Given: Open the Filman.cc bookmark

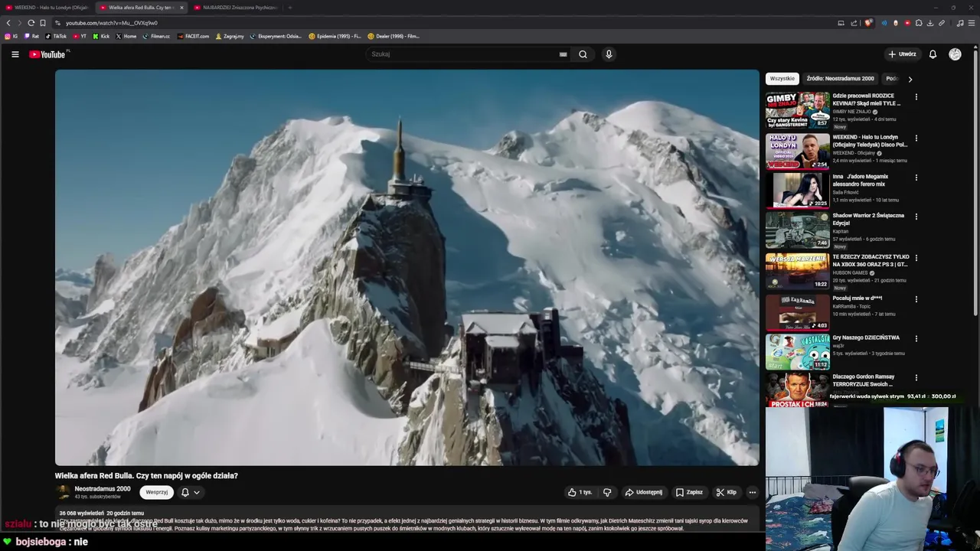Looking at the screenshot, I should click(x=156, y=36).
